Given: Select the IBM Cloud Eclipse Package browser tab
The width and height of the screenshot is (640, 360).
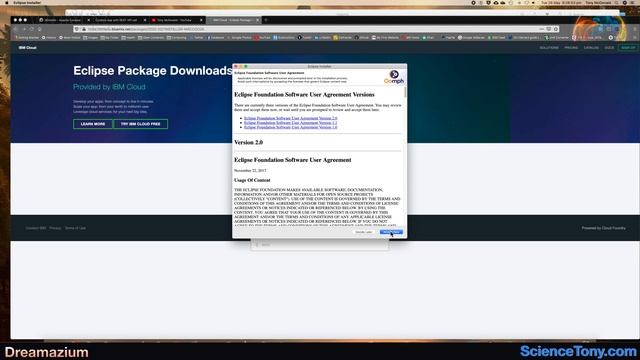Looking at the screenshot, I should [232, 20].
